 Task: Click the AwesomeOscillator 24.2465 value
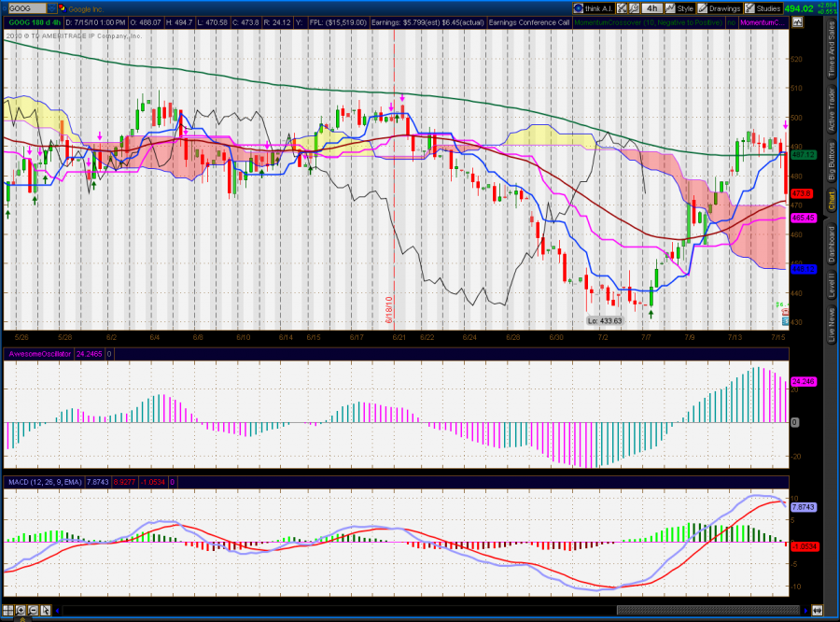[x=89, y=354]
